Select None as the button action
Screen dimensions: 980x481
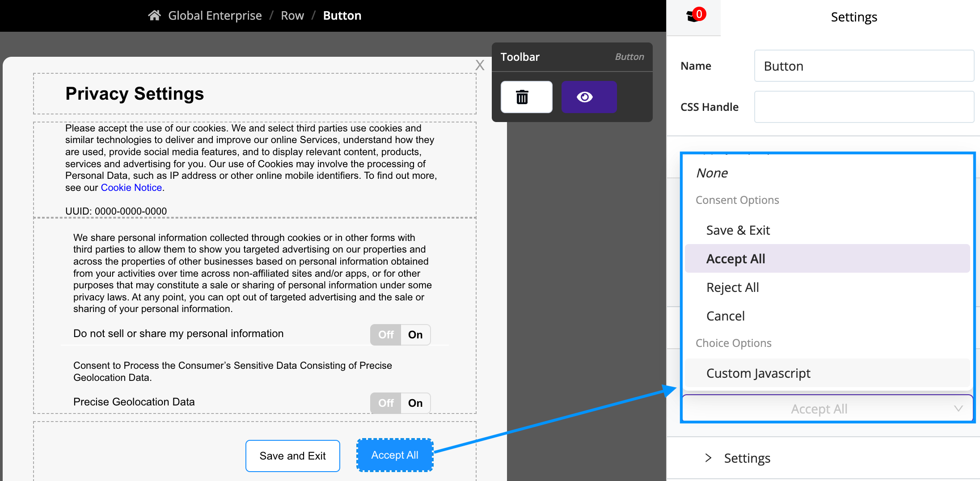pos(712,173)
